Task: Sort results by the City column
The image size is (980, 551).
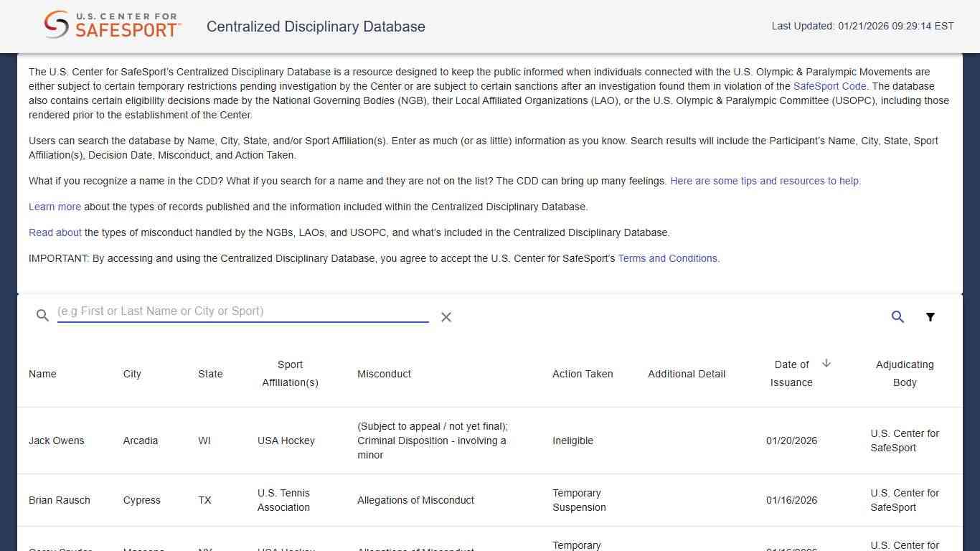Action: [x=132, y=374]
